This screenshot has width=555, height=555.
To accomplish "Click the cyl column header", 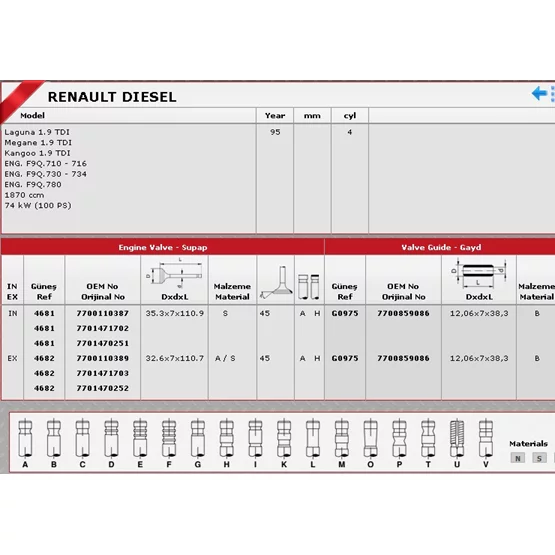I will point(350,116).
